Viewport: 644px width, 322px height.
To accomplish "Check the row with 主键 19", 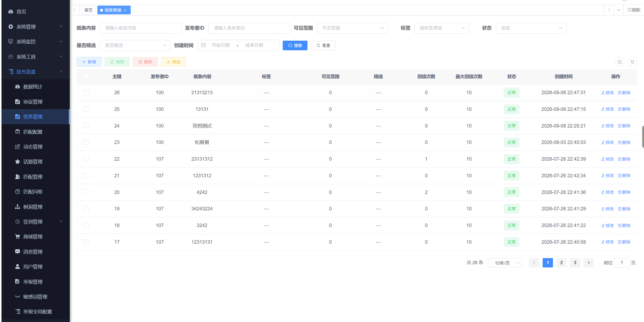I will [x=86, y=209].
